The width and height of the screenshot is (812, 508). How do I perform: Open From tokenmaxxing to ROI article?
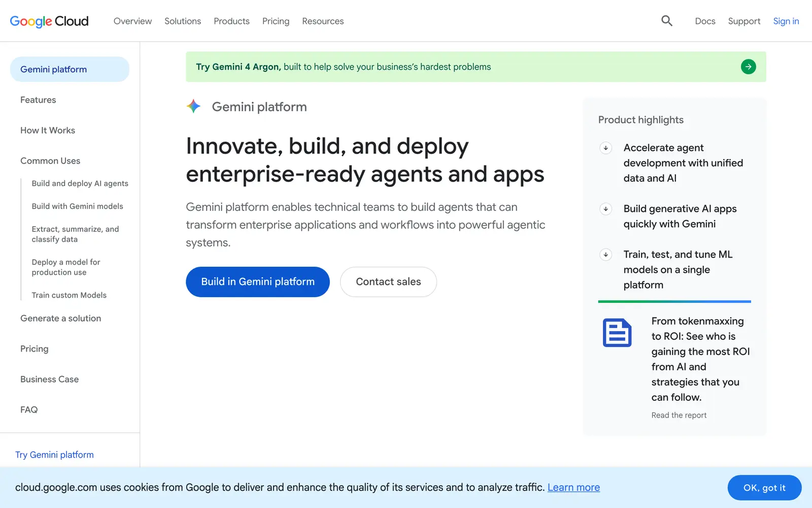coord(700,359)
